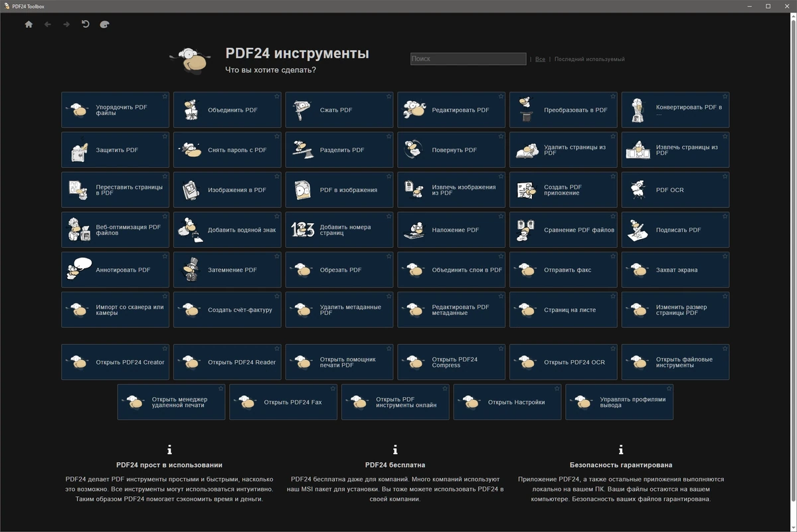Open Объединить слои в PDF tool
This screenshot has width=797, height=532.
pyautogui.click(x=452, y=270)
